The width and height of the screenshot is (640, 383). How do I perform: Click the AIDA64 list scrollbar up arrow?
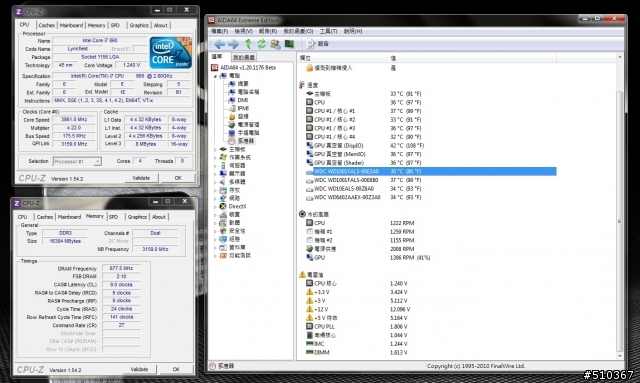(620, 57)
